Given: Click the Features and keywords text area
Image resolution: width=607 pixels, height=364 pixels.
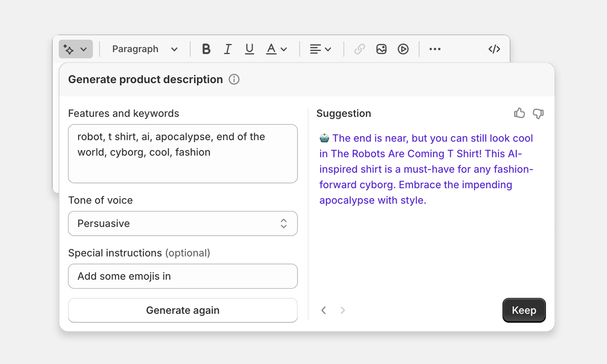Looking at the screenshot, I should (183, 154).
